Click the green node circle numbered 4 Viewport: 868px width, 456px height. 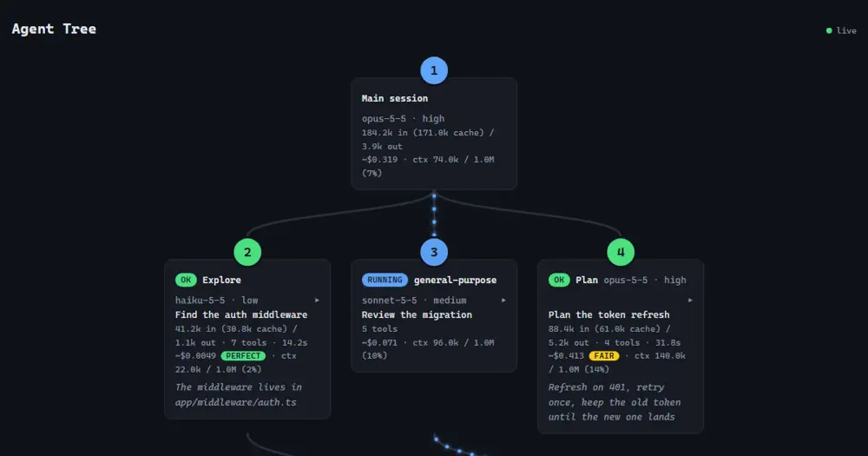click(x=621, y=252)
